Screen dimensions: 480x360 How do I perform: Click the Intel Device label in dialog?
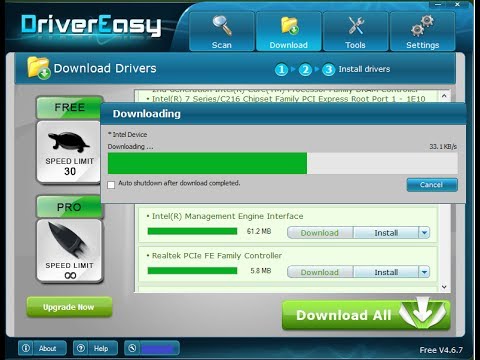127,134
